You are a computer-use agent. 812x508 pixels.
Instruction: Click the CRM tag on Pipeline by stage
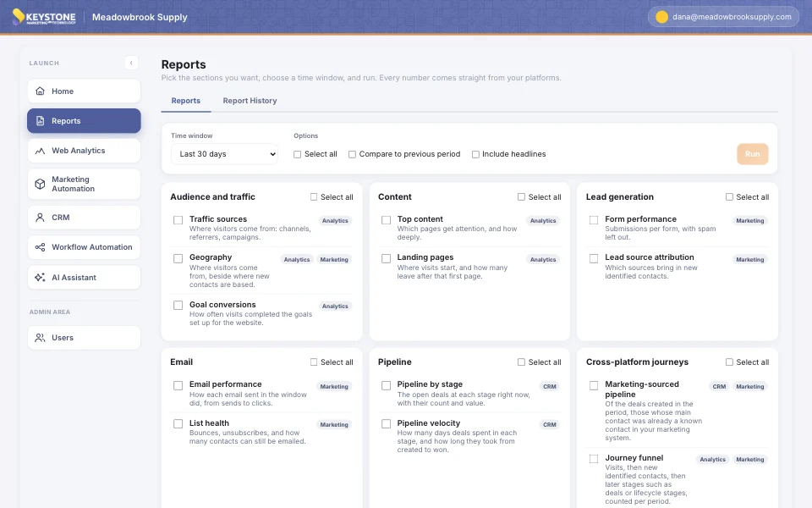click(x=550, y=387)
